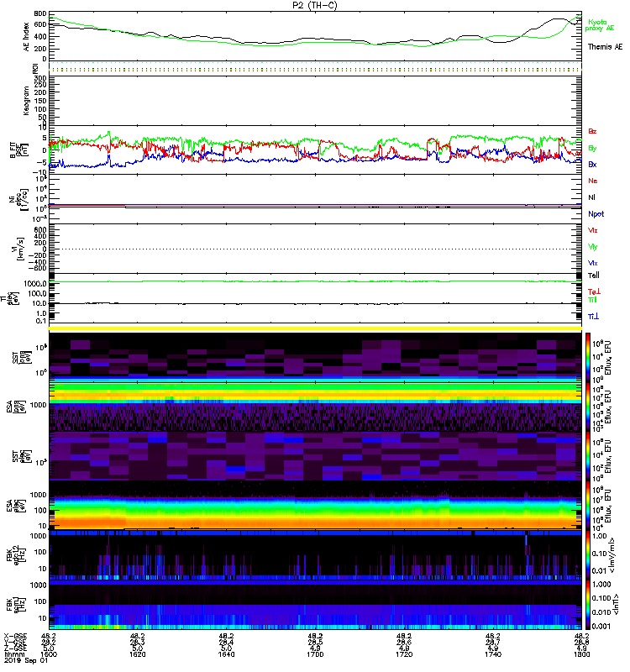Click the red Te perpendicular legend label
This screenshot has width=630, height=672.
pyautogui.click(x=594, y=291)
